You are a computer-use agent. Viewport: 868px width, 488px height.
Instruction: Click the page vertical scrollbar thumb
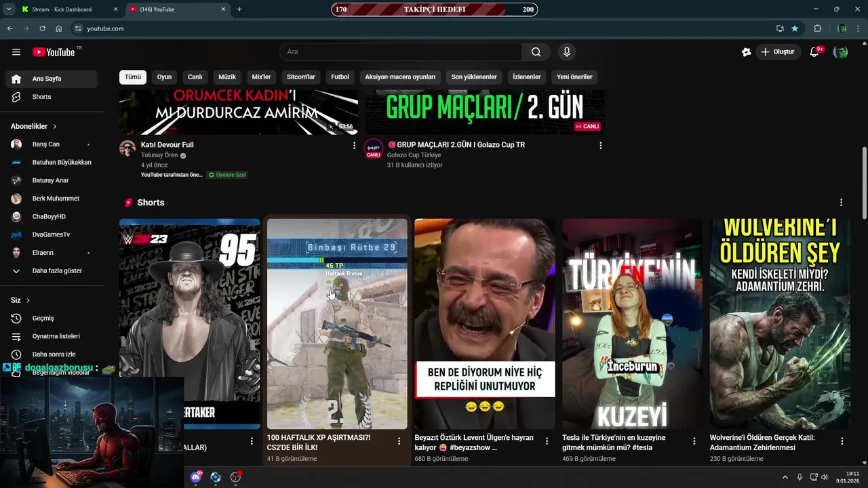[864, 183]
